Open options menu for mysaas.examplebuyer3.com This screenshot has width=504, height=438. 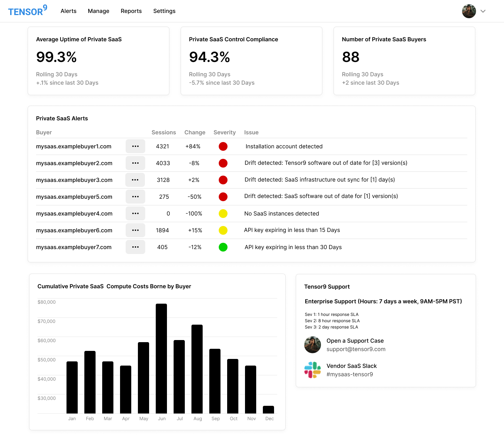pos(135,180)
